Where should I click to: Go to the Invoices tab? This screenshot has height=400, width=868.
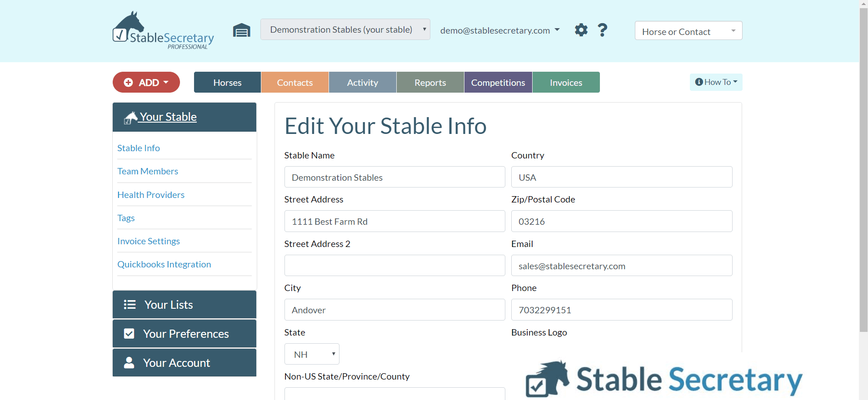pos(566,83)
